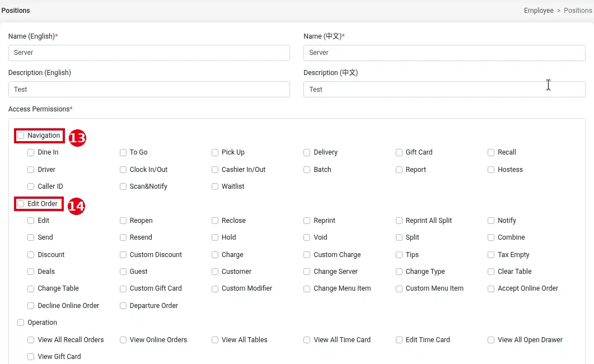Open the Employee breadcrumb link
The width and height of the screenshot is (594, 364).
pos(539,11)
